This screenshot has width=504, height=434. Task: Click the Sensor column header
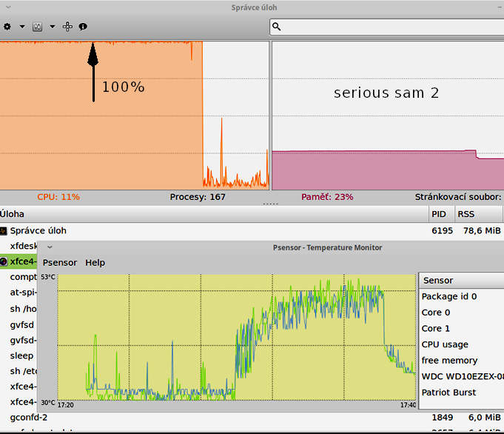[460, 281]
